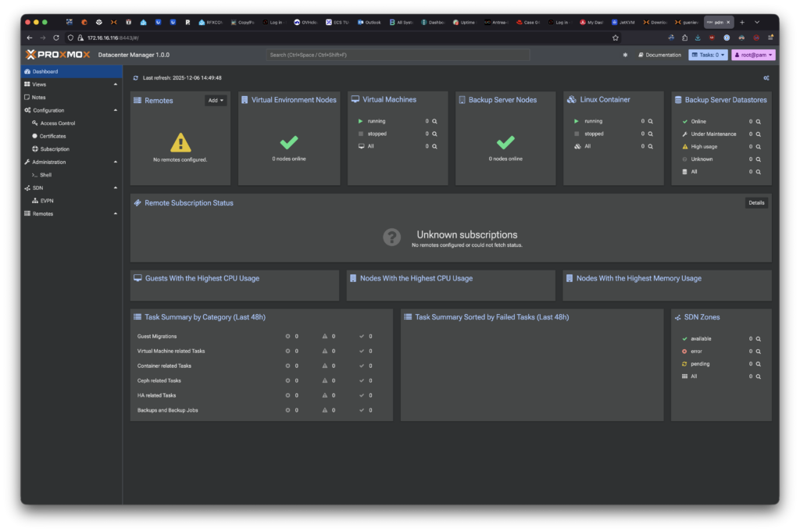Click the Details button for subscription status

(x=756, y=203)
